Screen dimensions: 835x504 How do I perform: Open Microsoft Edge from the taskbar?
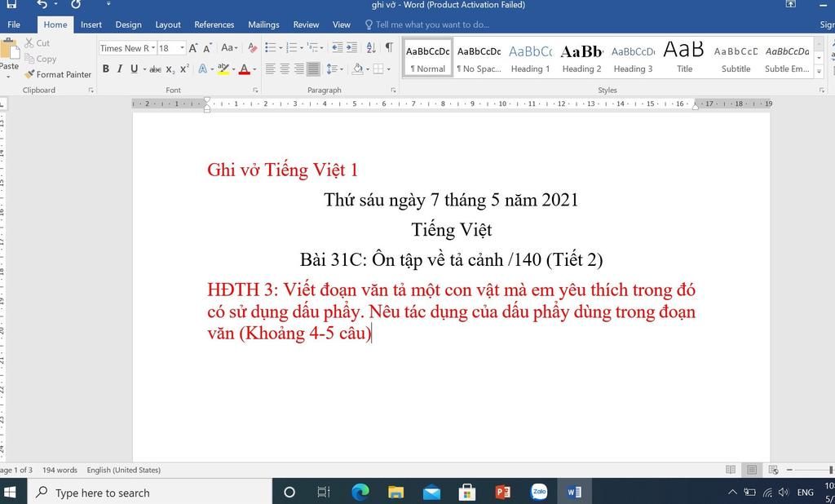pos(360,493)
